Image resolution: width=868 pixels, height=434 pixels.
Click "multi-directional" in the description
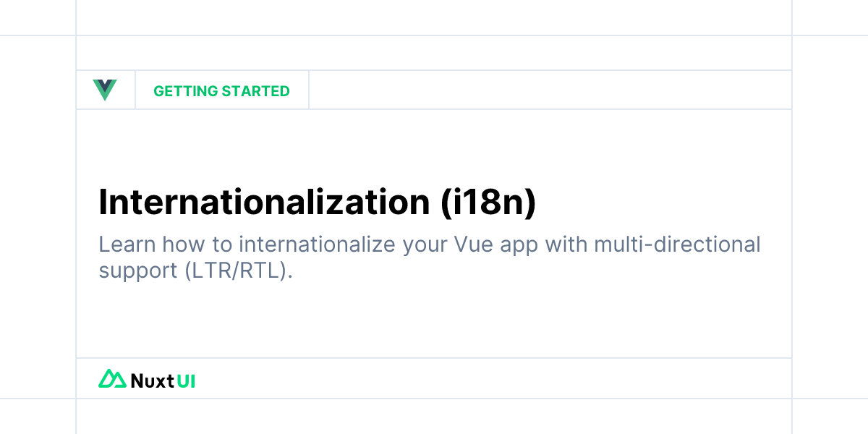click(677, 244)
